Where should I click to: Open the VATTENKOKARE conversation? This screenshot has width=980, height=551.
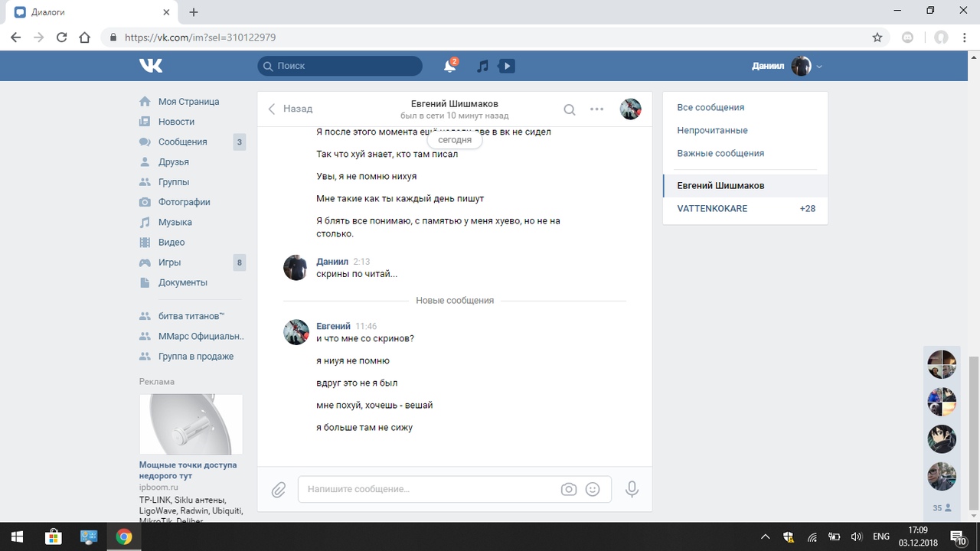click(712, 208)
